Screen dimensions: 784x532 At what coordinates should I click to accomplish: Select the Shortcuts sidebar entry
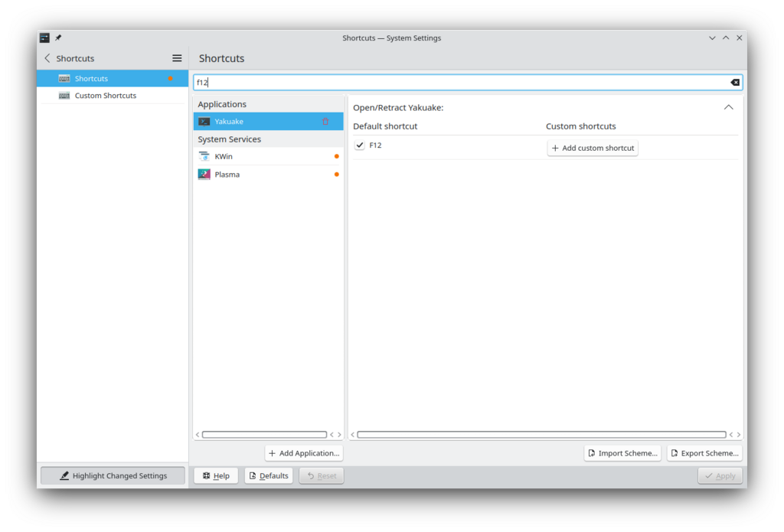point(91,79)
